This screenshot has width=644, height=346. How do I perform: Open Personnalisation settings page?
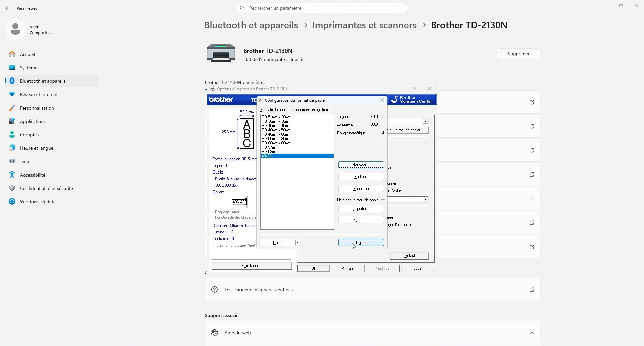(x=52, y=108)
